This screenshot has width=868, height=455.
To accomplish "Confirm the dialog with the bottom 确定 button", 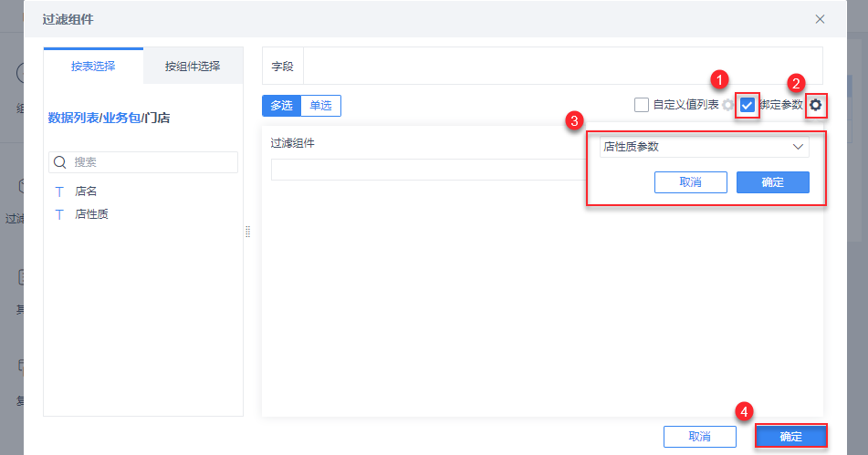I will pyautogui.click(x=790, y=437).
